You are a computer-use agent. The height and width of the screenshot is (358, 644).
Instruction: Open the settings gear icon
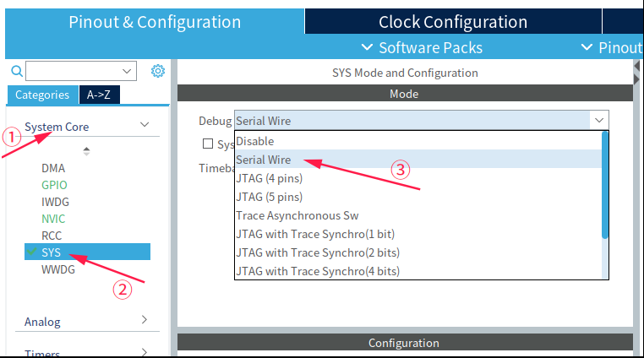click(157, 71)
